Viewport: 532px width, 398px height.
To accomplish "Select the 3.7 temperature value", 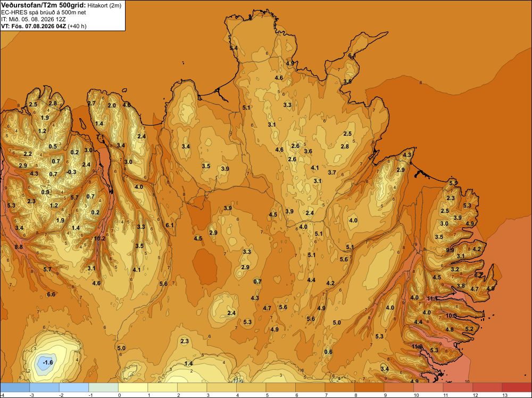I will pos(332,172).
